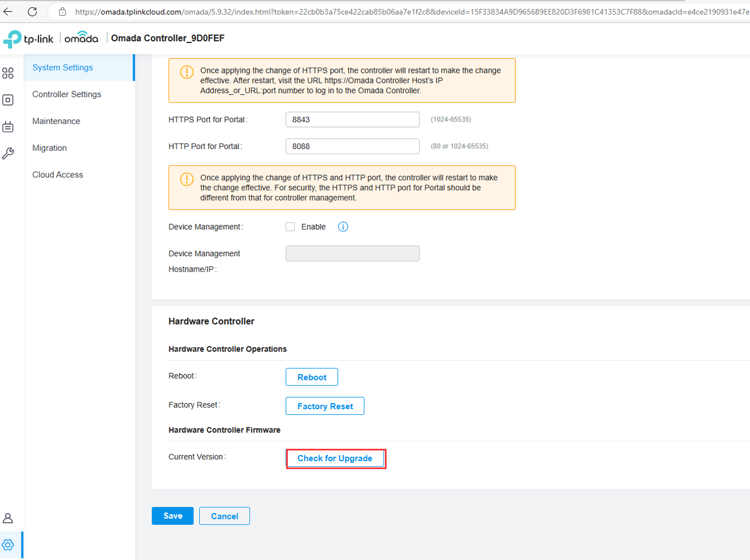750x560 pixels.
Task: Click the Factory Reset button
Action: [325, 406]
